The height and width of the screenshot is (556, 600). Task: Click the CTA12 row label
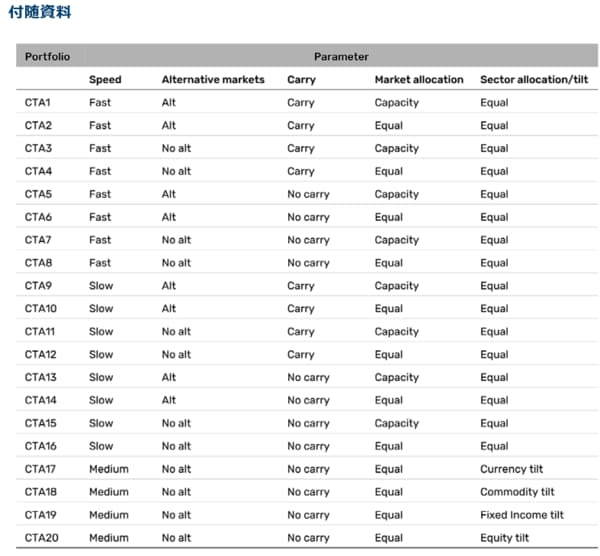tap(41, 355)
